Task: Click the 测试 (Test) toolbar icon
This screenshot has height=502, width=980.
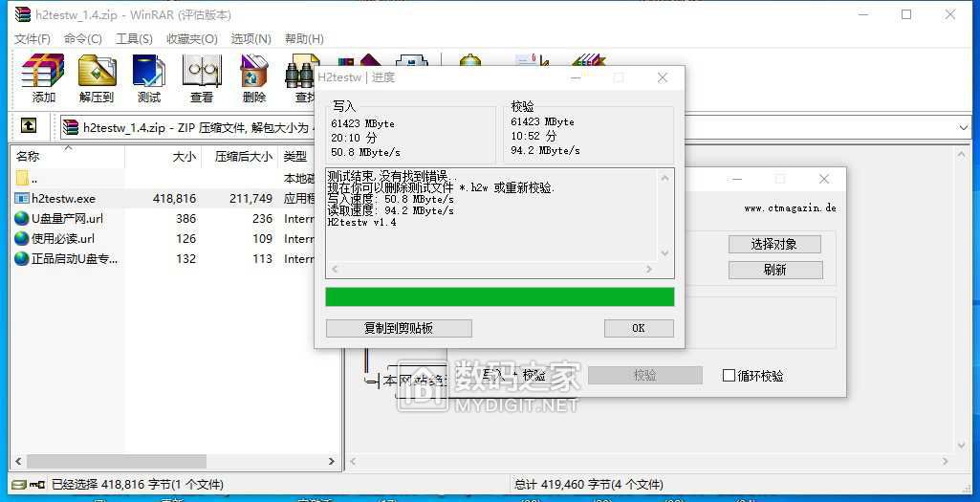Action: (149, 70)
